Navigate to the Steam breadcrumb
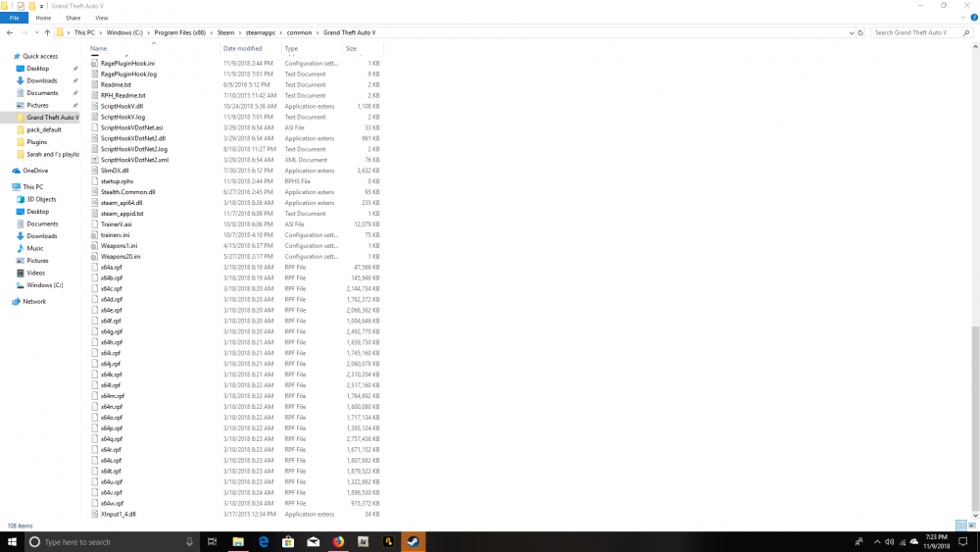 coord(225,32)
